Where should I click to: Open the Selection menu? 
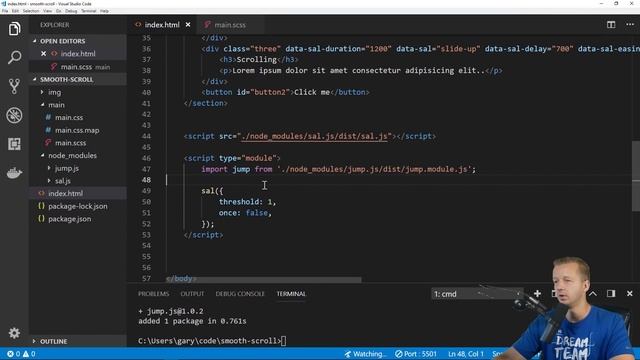click(x=31, y=11)
